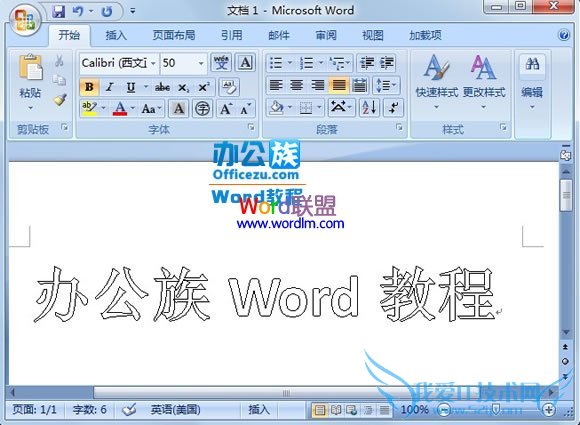580x425 pixels.
Task: Apply the yellow text highlight color
Action: [89, 109]
